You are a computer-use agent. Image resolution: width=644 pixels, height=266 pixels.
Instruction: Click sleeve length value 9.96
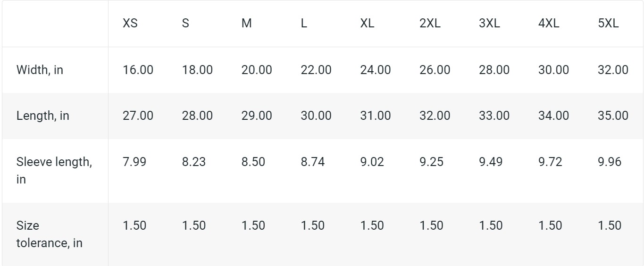[610, 162]
